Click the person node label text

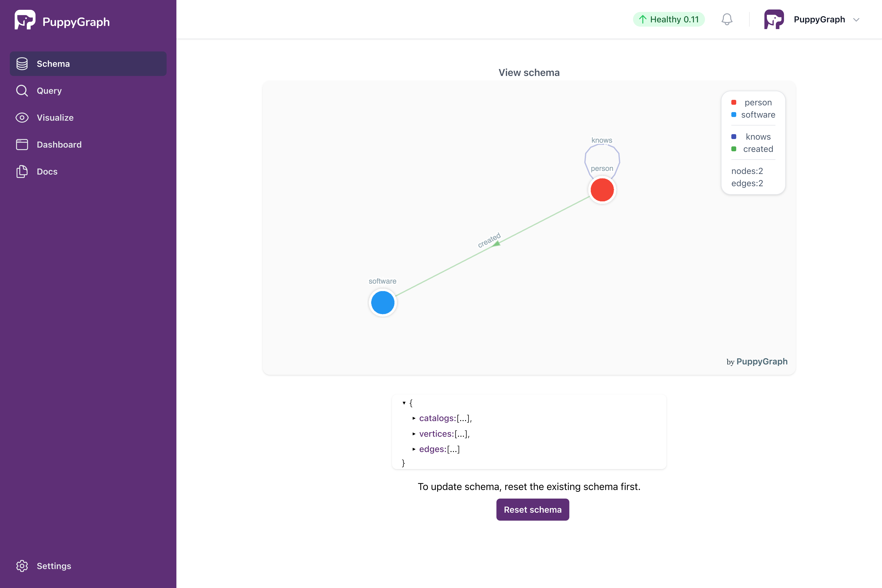point(602,169)
